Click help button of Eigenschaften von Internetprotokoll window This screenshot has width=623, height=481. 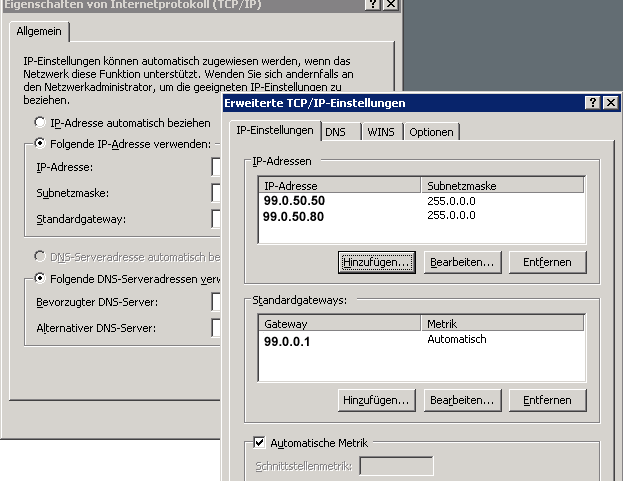coord(373,4)
